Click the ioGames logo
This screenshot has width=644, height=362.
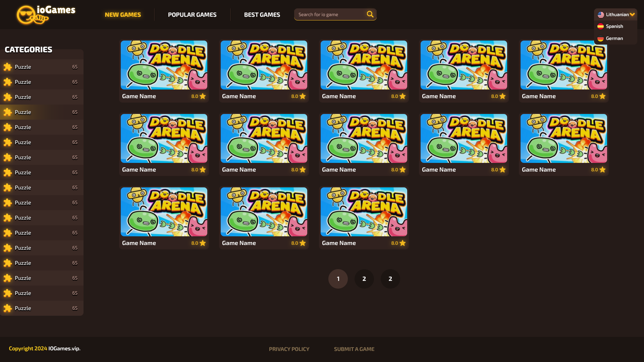pyautogui.click(x=46, y=14)
